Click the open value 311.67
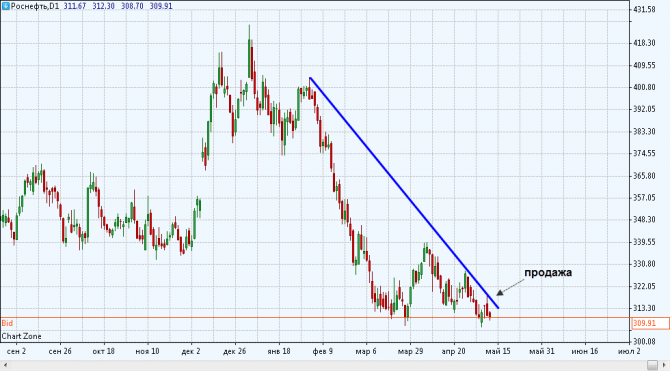The width and height of the screenshot is (670, 371). [75, 6]
